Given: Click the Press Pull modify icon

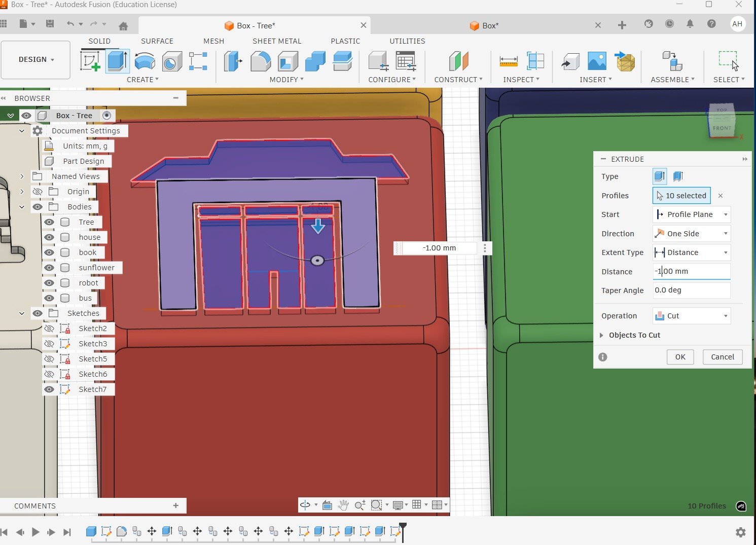Looking at the screenshot, I should 233,61.
